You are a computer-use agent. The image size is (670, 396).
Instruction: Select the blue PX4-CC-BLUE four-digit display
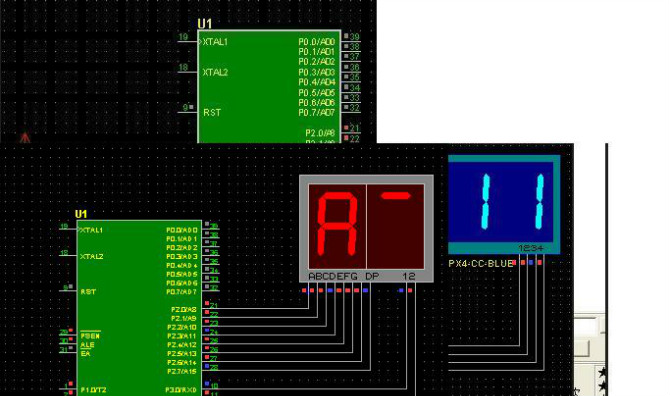coord(504,205)
